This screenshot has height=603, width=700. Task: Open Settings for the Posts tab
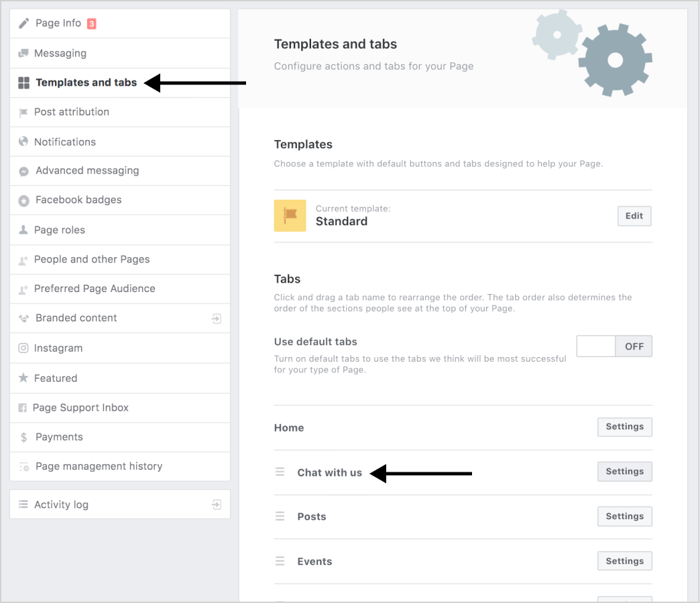pyautogui.click(x=624, y=517)
